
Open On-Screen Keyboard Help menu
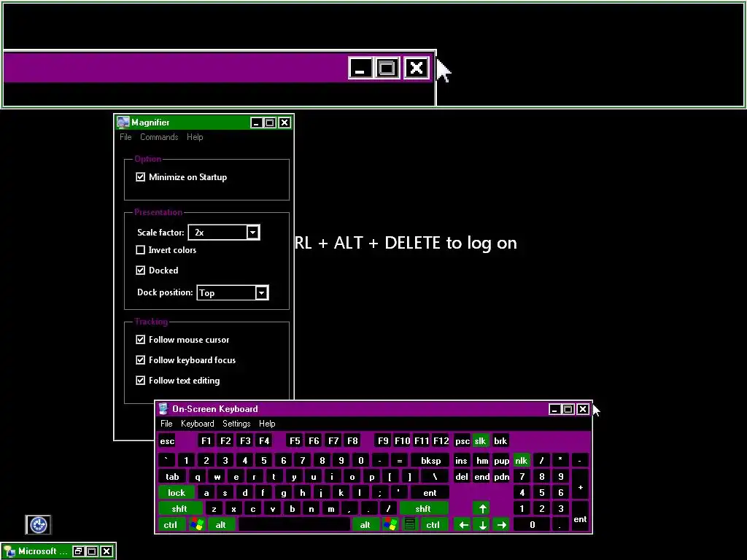click(x=267, y=424)
